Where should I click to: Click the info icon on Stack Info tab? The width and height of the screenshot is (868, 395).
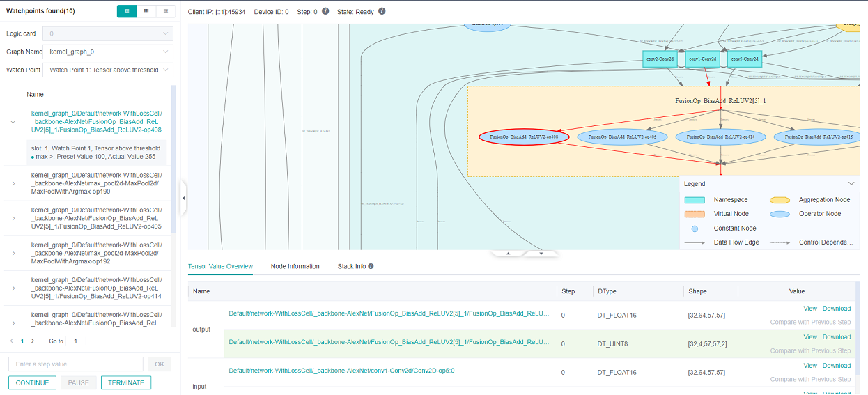click(x=371, y=266)
